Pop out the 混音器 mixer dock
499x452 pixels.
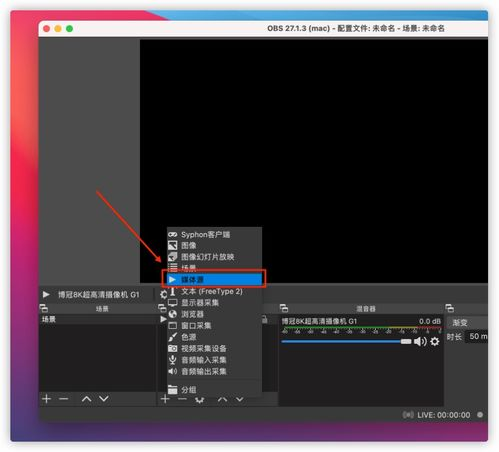tap(284, 308)
